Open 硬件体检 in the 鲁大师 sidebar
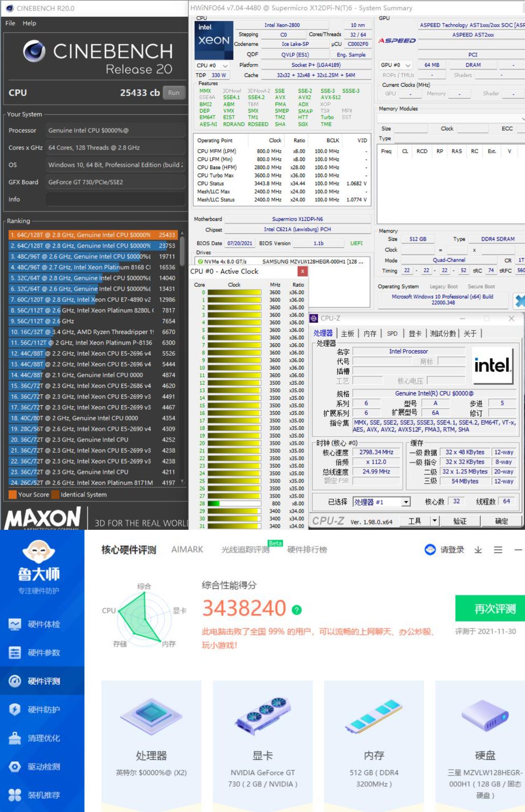The image size is (525, 812). pyautogui.click(x=42, y=625)
